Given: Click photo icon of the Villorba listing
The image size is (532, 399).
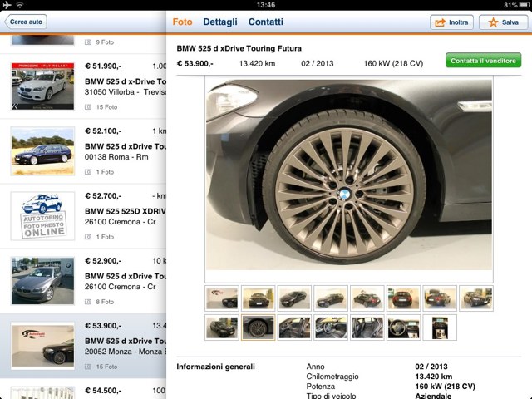Looking at the screenshot, I should point(89,107).
